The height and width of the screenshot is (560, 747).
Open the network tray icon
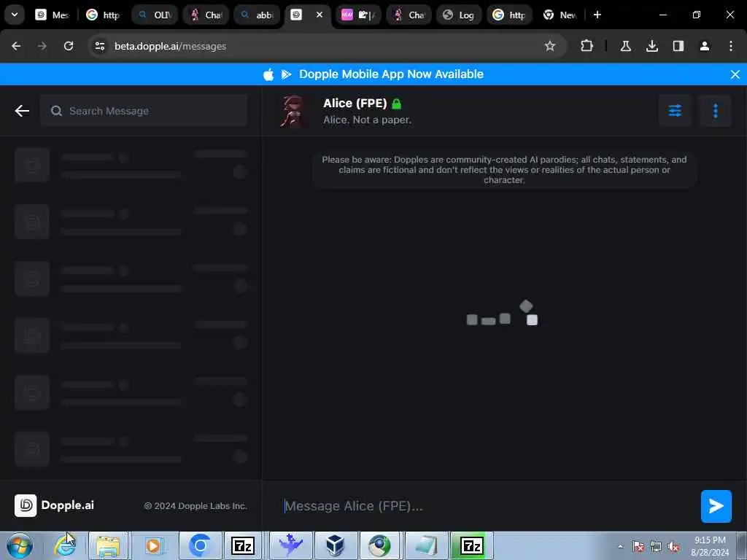(x=656, y=547)
